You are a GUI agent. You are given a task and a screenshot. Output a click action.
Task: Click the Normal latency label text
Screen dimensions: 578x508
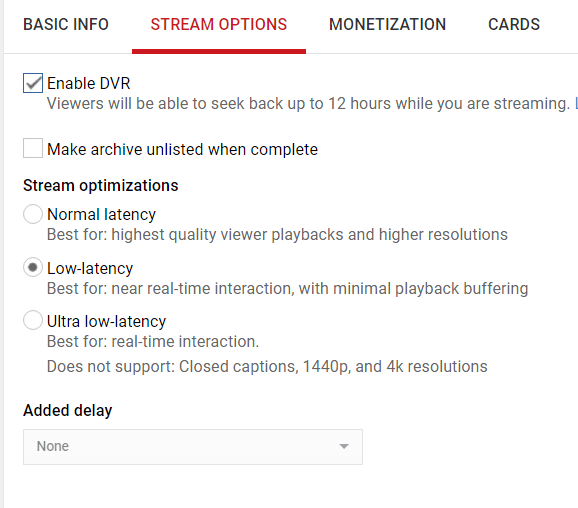click(101, 215)
